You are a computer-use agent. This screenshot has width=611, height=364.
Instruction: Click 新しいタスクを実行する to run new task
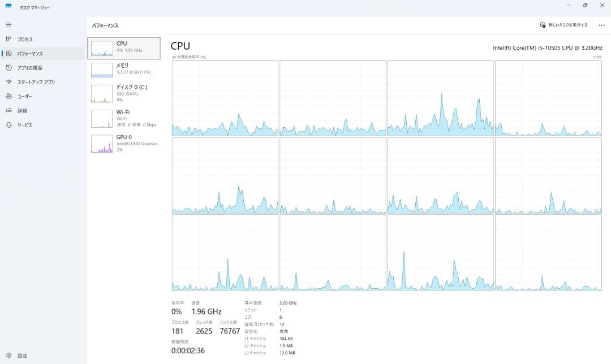(563, 25)
